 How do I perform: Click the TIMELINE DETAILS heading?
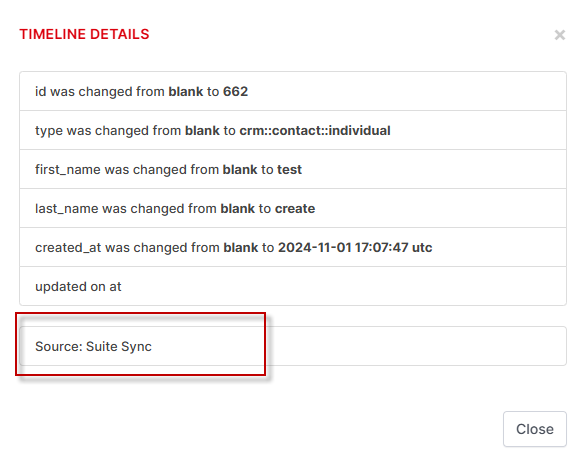click(x=84, y=34)
